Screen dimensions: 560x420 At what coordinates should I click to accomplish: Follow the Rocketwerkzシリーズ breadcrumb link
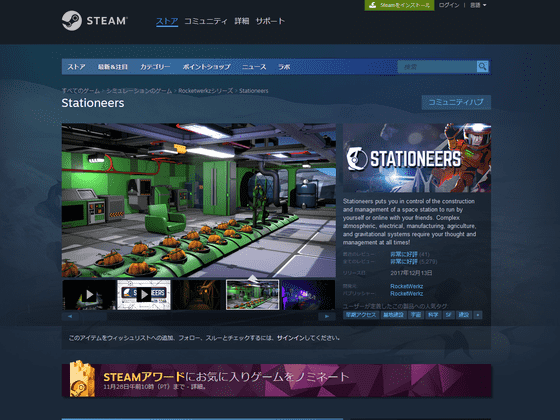206,91
